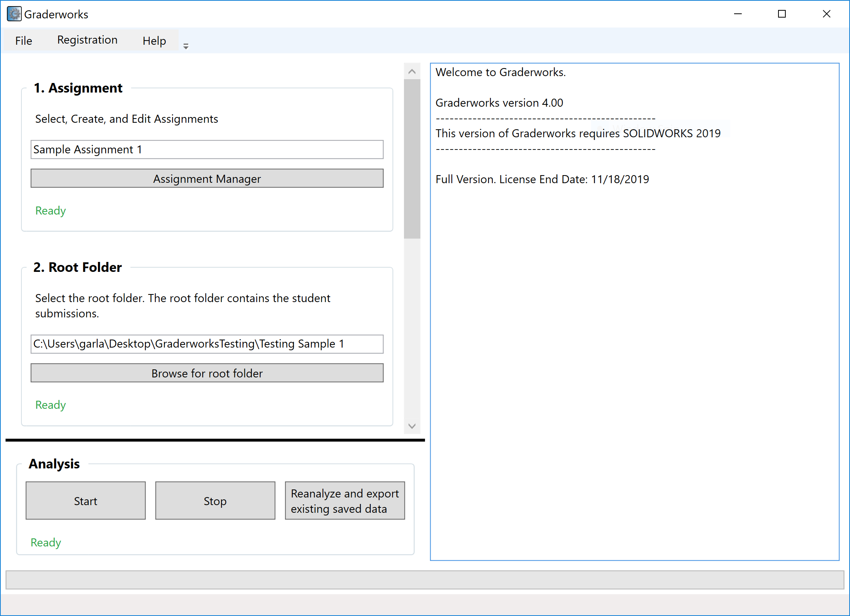Expand the menu bar overflow arrow
This screenshot has width=850, height=616.
[x=186, y=46]
